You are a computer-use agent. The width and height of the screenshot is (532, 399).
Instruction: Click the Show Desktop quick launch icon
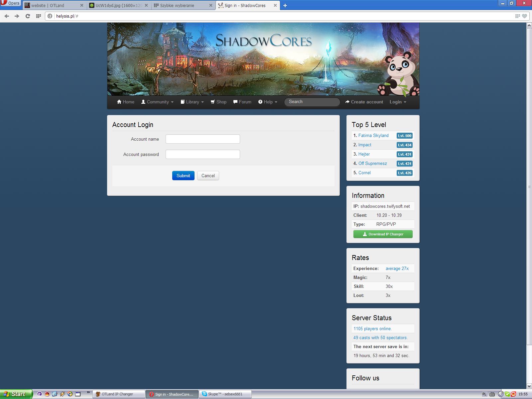[x=78, y=394]
